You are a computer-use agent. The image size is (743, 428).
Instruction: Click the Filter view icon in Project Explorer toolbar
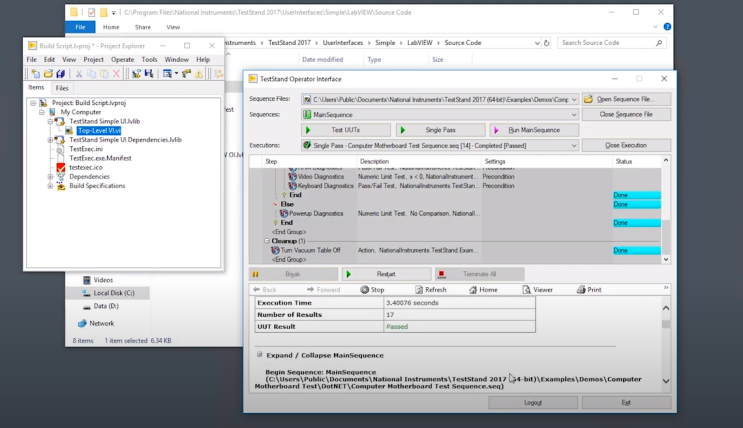pyautogui.click(x=167, y=73)
